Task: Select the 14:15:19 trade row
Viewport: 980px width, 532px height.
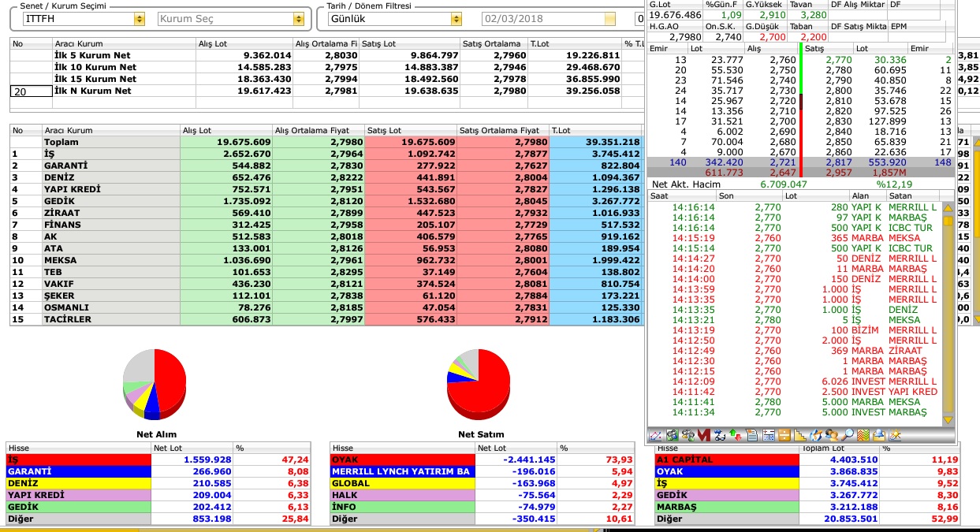Action: click(795, 238)
